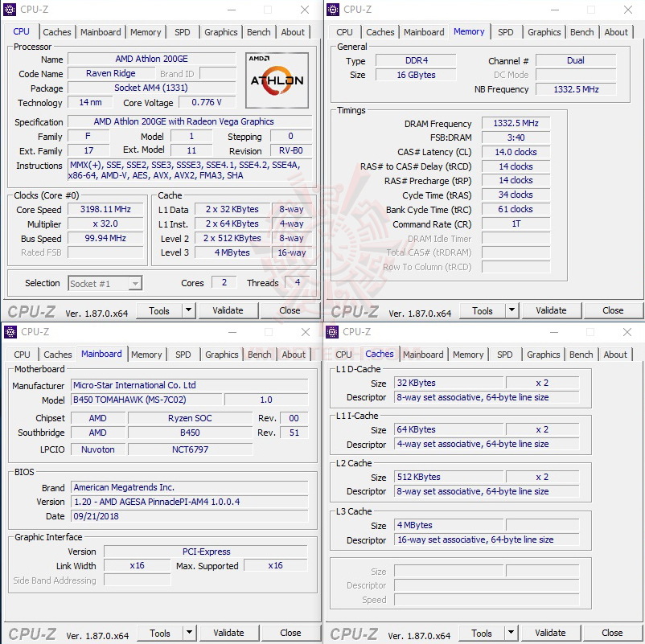Click Graphic Interface Version PCI-Express field
645x644 pixels.
[206, 552]
